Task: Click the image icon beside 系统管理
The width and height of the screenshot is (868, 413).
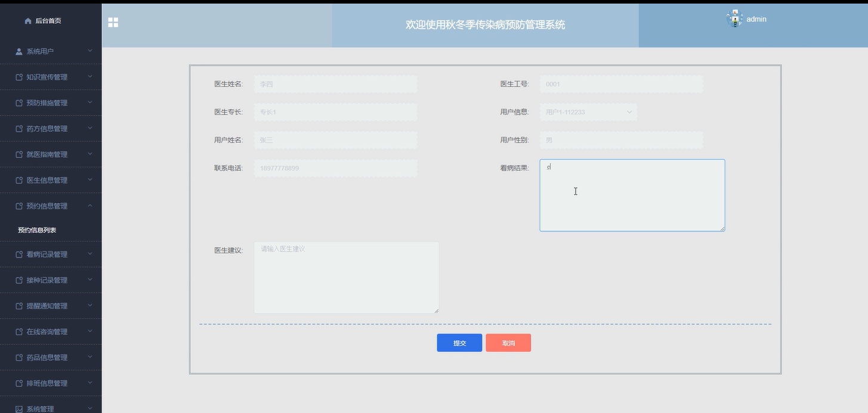Action: (19, 409)
